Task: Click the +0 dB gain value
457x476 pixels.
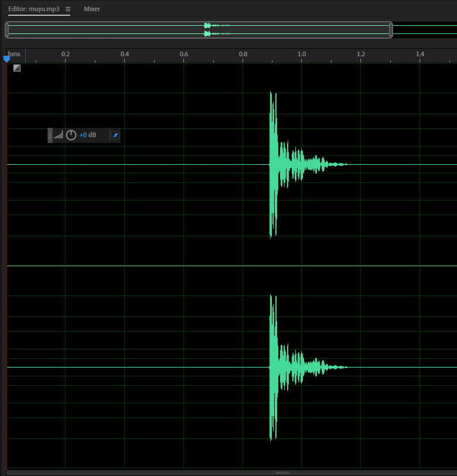Action: [88, 135]
